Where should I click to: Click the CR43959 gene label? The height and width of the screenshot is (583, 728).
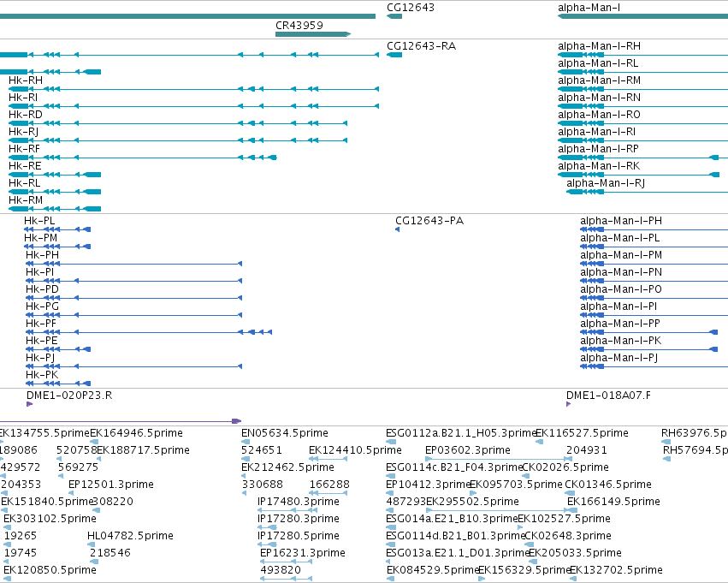(299, 26)
